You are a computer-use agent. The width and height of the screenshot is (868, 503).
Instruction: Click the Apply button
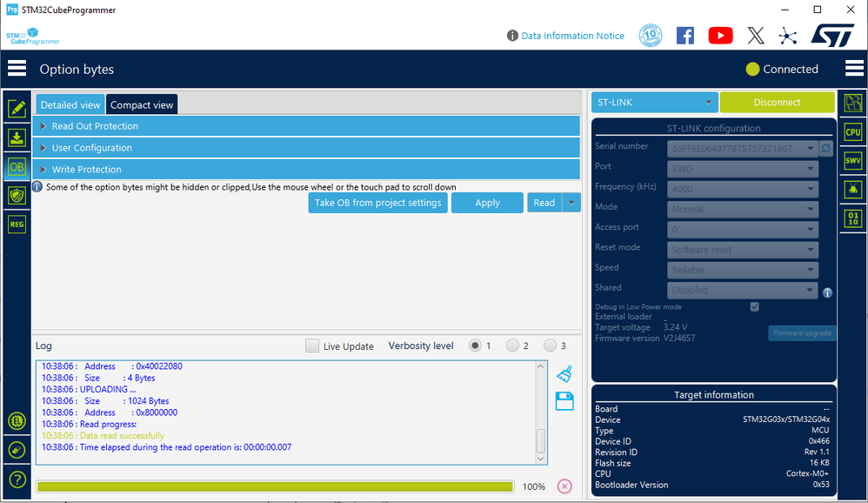pyautogui.click(x=487, y=203)
